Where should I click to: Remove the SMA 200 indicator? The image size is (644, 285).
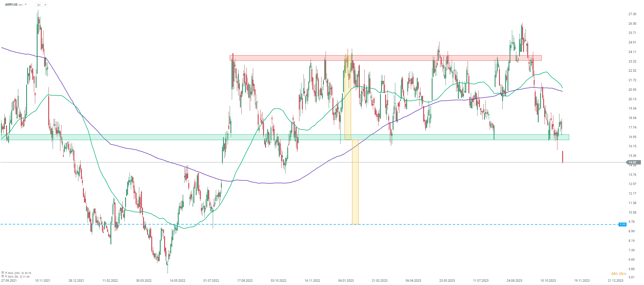click(6, 273)
